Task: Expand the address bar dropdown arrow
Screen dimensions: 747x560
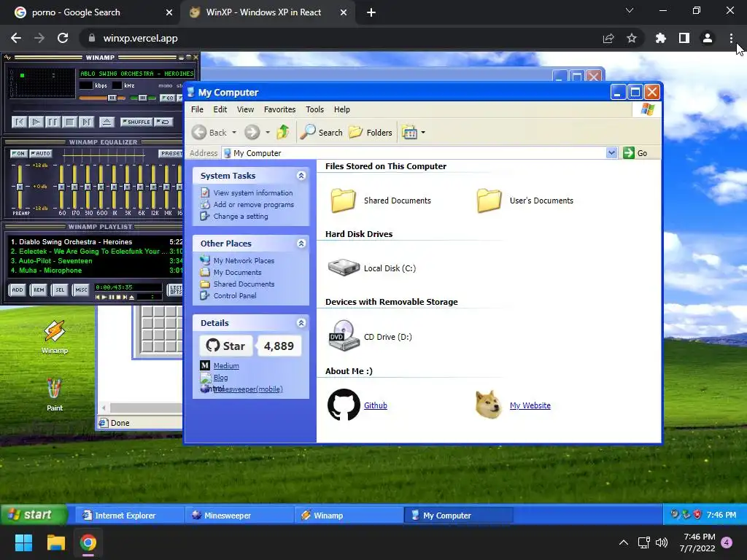Action: [612, 153]
